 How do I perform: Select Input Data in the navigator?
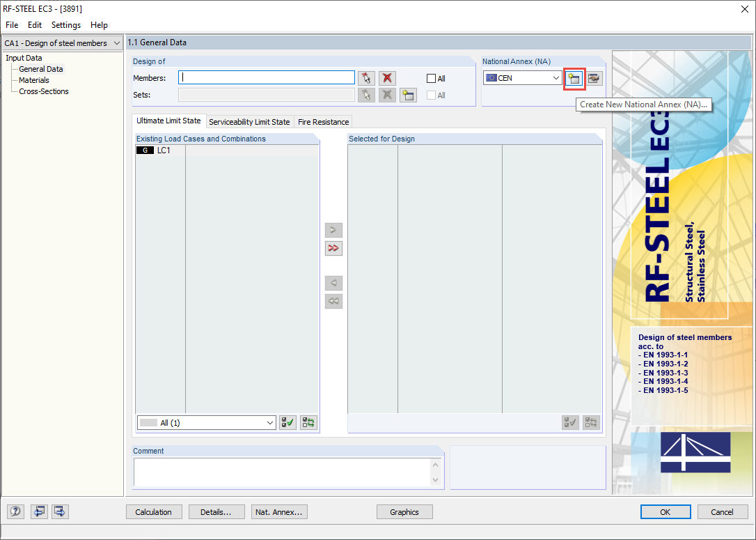tap(24, 58)
